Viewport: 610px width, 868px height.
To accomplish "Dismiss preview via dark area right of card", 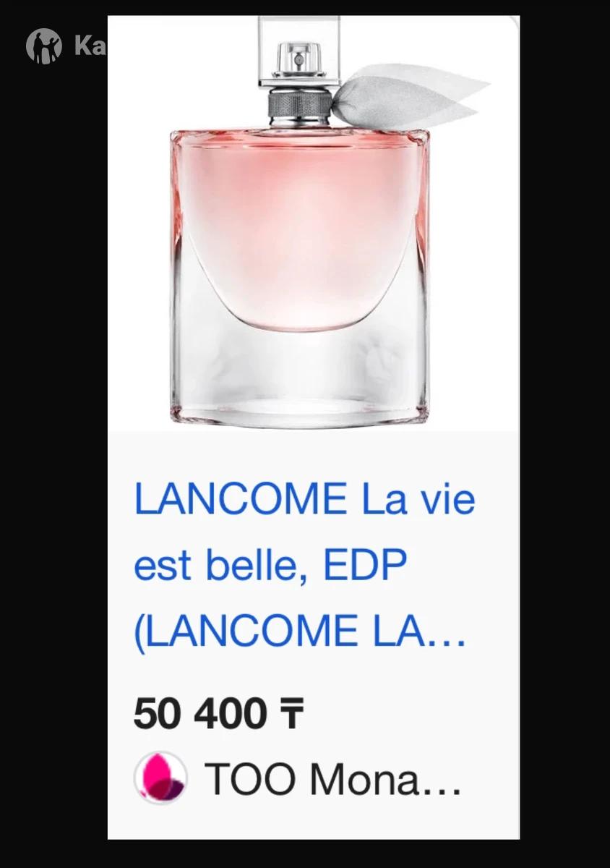I will coord(564,434).
